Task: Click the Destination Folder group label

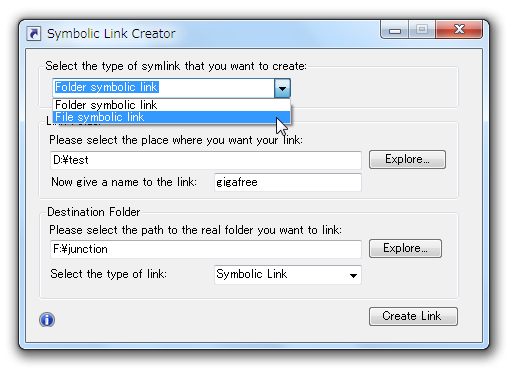Action: pyautogui.click(x=94, y=212)
